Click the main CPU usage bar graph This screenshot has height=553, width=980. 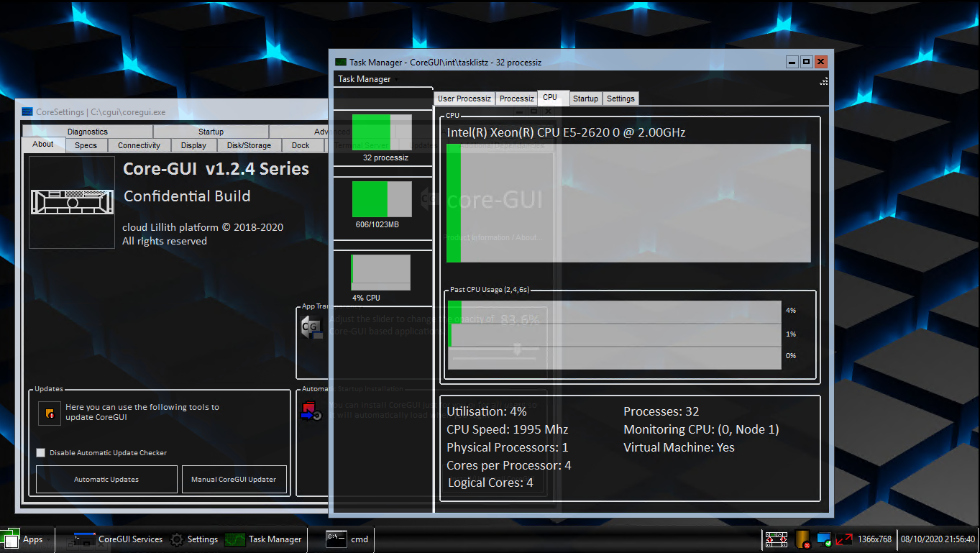pyautogui.click(x=628, y=204)
